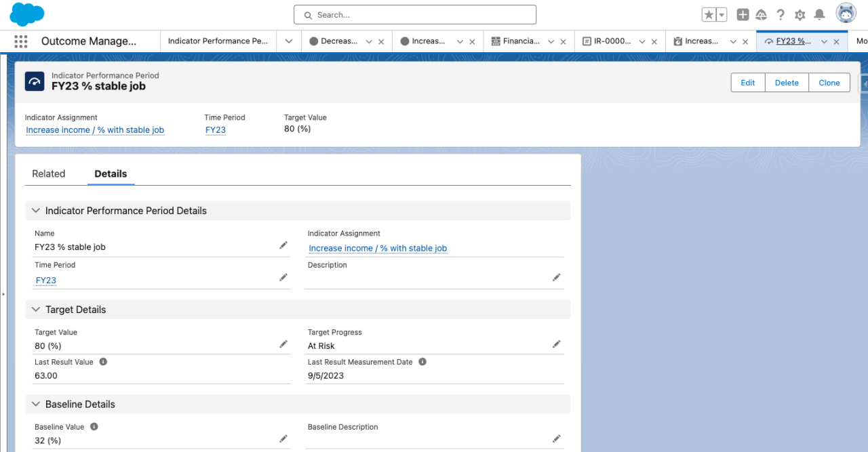Click the Favorites star icon
Screen dimensions: 868x452
pos(709,15)
